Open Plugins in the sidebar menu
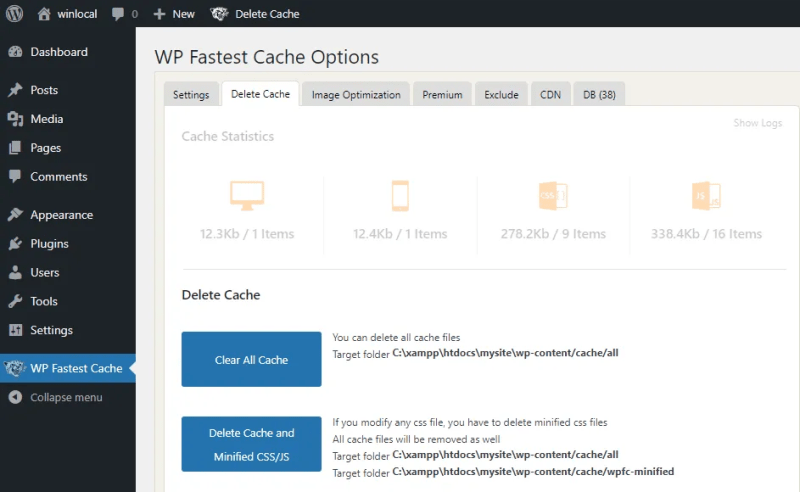Viewport: 800px width, 492px height. point(49,243)
